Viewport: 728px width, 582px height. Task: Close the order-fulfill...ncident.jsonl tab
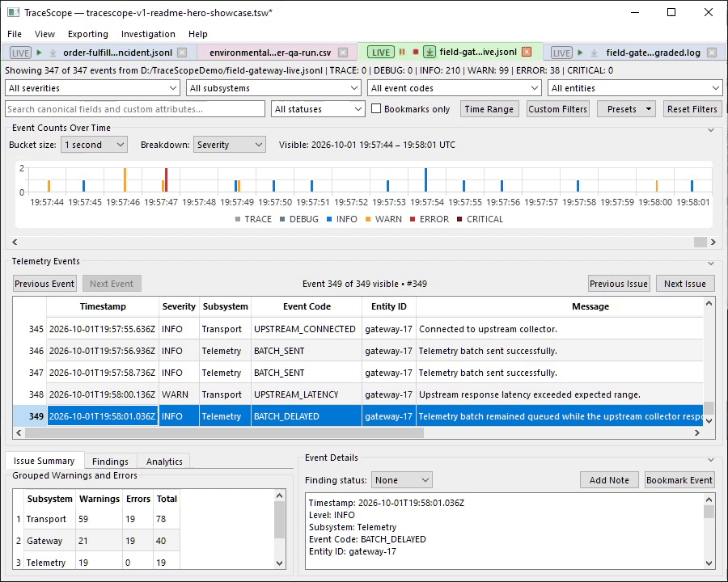pos(183,53)
